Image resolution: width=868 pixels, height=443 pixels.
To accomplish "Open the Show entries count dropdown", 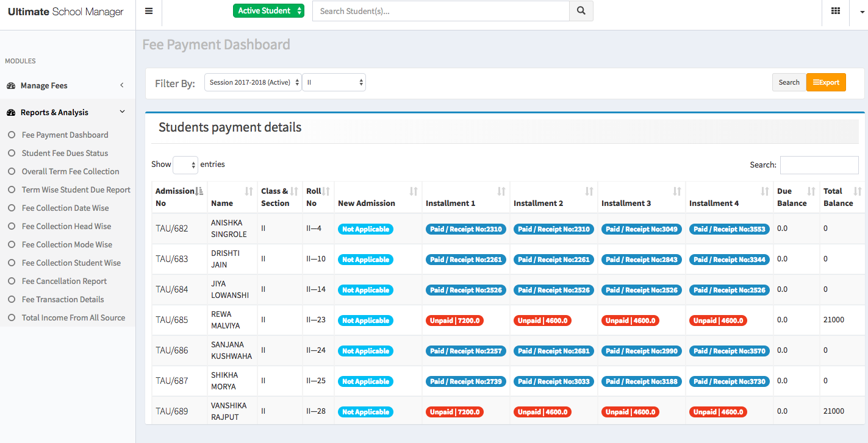I will click(185, 165).
